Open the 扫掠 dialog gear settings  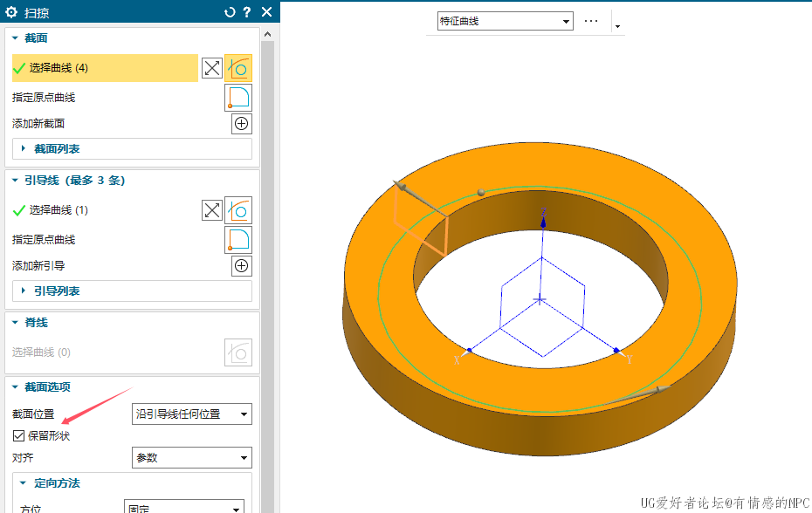12,12
